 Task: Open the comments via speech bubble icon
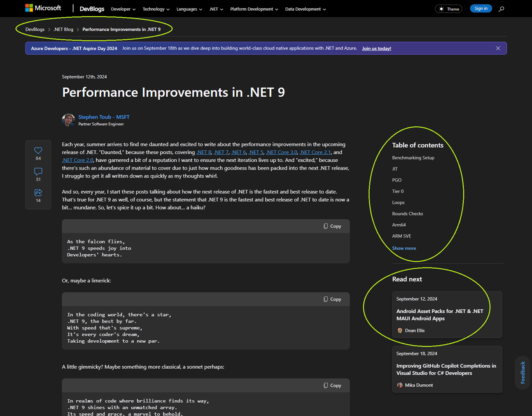coord(38,172)
